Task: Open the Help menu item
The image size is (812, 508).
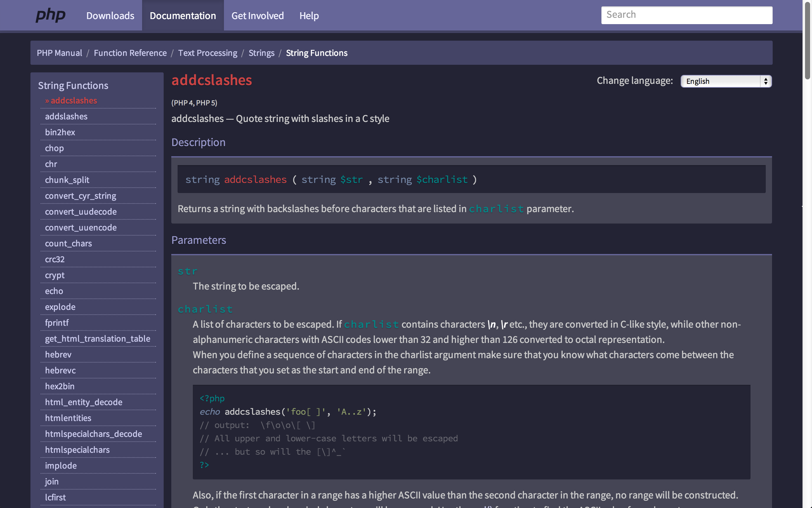Action: [x=309, y=16]
